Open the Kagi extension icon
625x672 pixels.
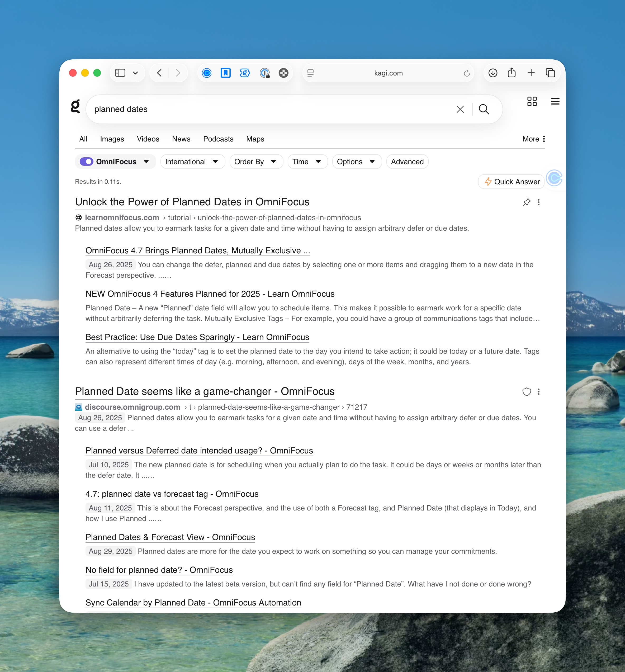tap(245, 73)
